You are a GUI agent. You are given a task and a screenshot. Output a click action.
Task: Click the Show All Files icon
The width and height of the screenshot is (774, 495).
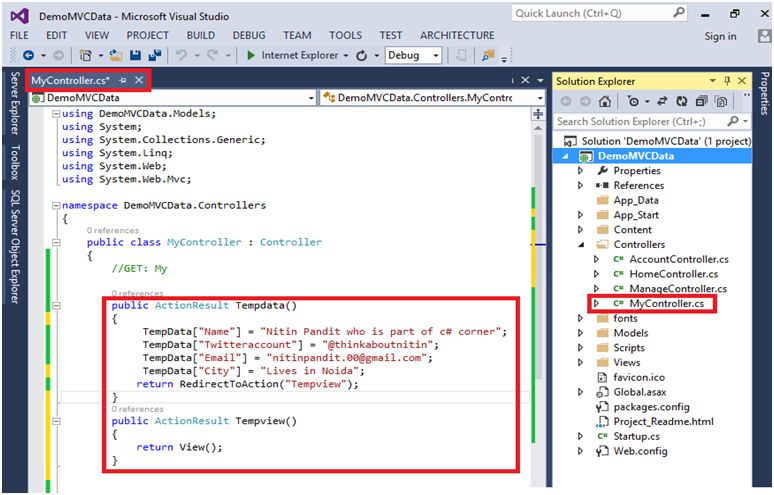pyautogui.click(x=721, y=101)
